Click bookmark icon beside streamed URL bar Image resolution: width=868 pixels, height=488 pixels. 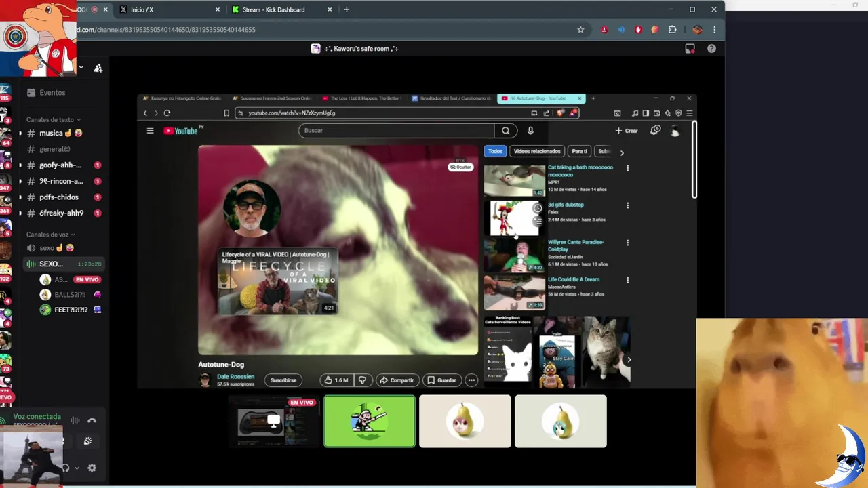click(226, 113)
